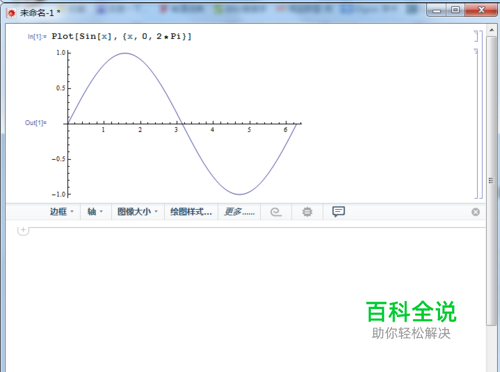Select the input cell bracket on the right

[x=477, y=36]
